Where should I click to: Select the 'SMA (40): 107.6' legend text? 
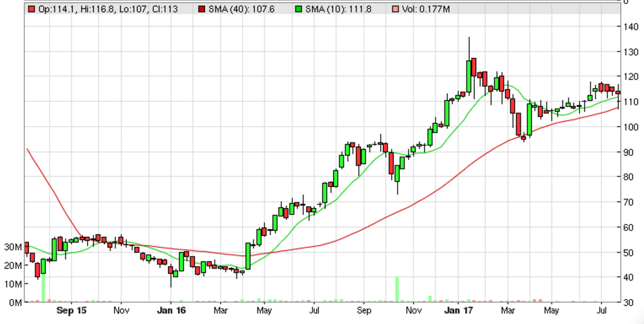[241, 9]
